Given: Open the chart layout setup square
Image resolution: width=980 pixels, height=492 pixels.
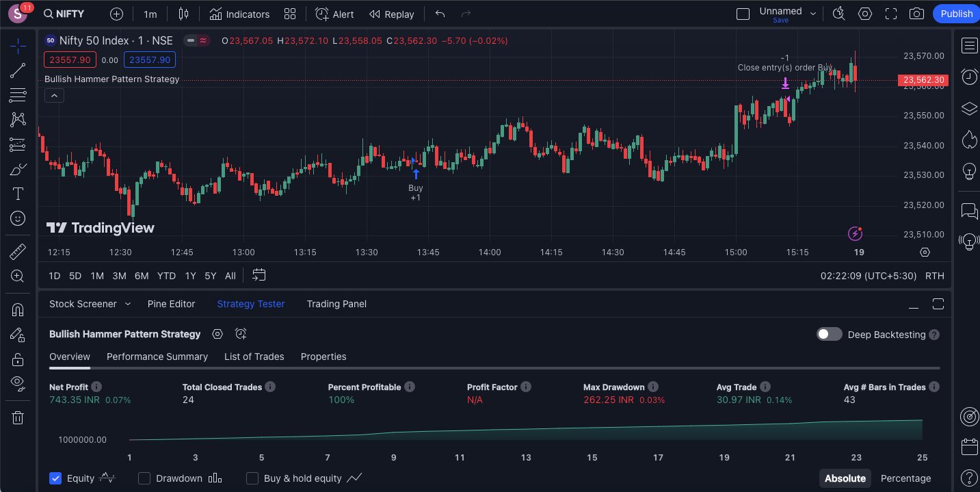Looking at the screenshot, I should coord(743,14).
